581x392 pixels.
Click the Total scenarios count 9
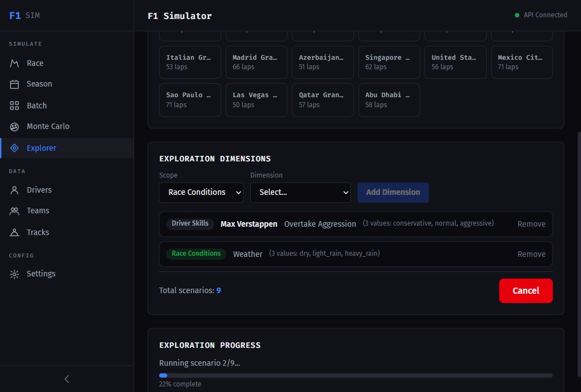pos(218,290)
